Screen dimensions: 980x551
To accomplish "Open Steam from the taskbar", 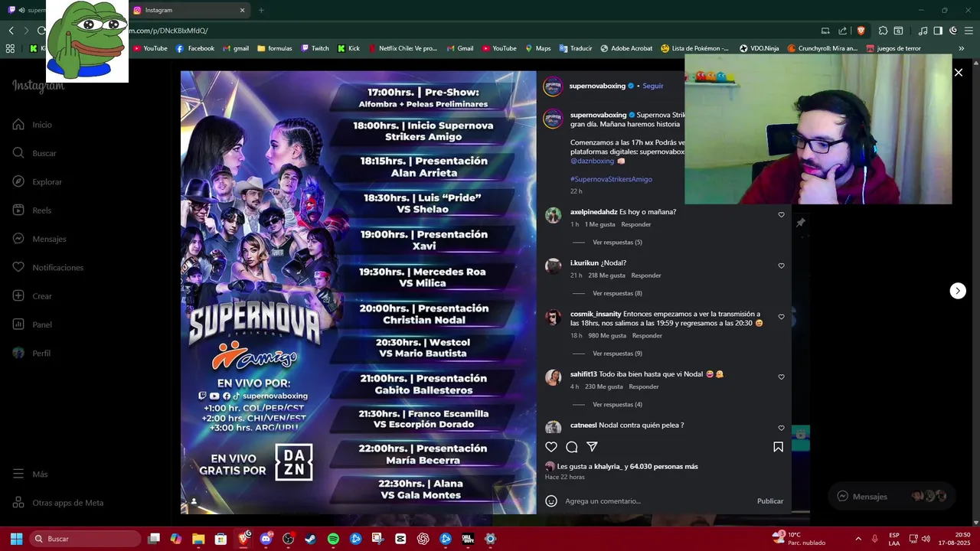I will [310, 539].
